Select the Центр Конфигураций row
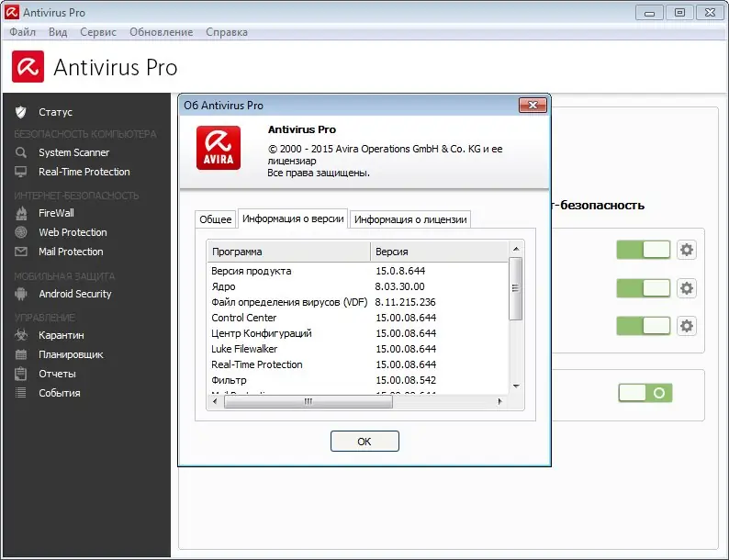The height and width of the screenshot is (560, 729). point(357,333)
